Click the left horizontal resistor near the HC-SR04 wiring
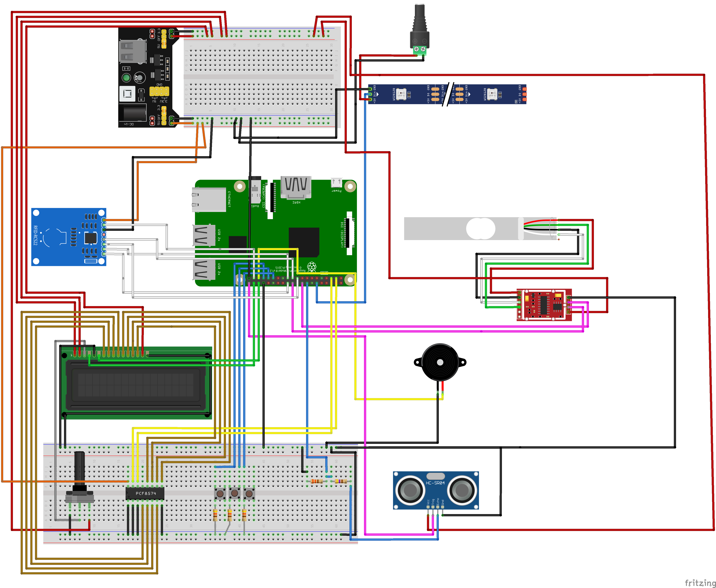This screenshot has width=716, height=588. (317, 481)
